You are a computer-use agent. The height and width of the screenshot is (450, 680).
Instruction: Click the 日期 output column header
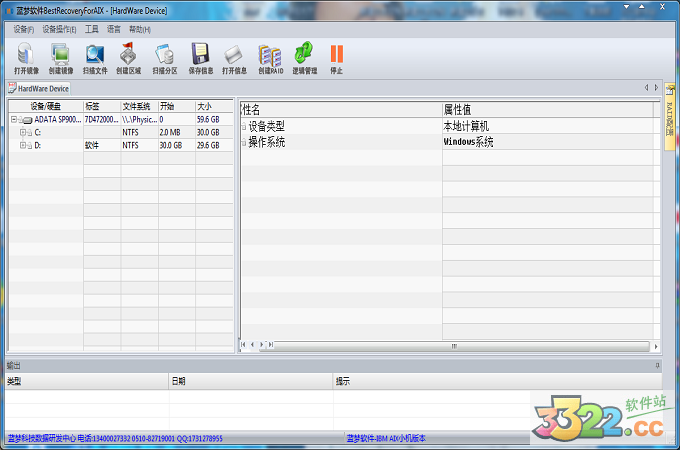(251, 381)
